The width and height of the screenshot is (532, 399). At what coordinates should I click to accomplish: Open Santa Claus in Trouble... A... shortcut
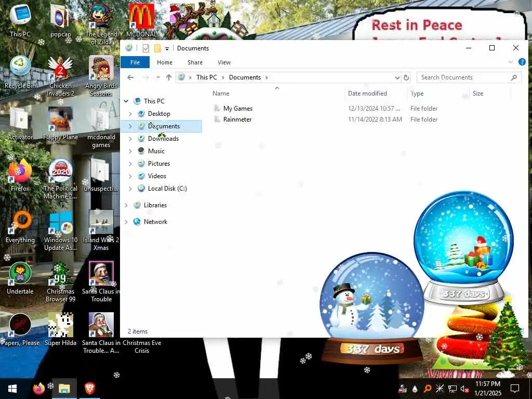101,334
